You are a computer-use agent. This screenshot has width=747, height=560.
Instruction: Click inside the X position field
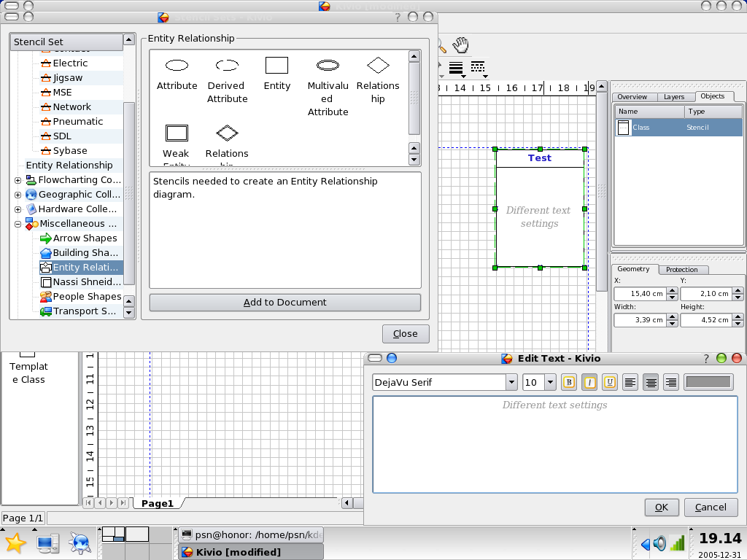point(640,294)
